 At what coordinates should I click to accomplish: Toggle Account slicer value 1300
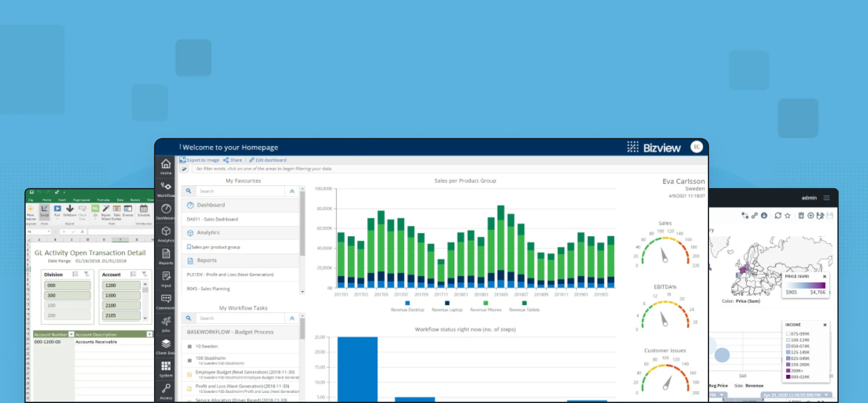(x=121, y=295)
